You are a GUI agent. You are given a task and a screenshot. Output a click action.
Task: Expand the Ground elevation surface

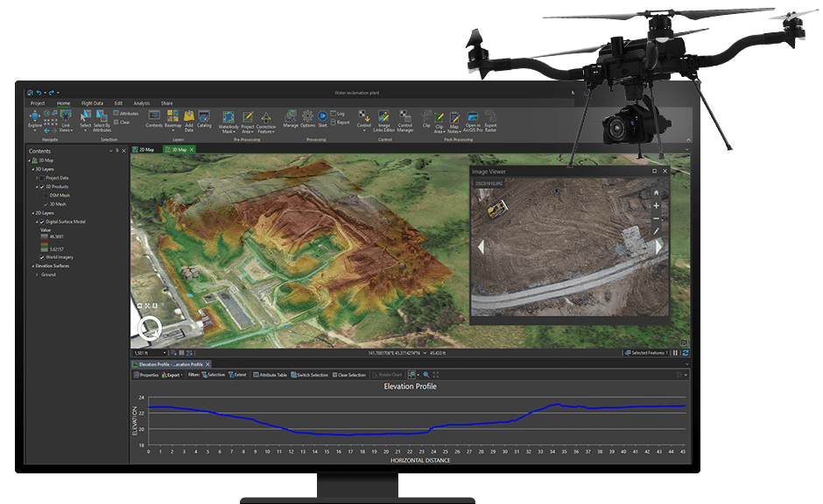(x=37, y=275)
